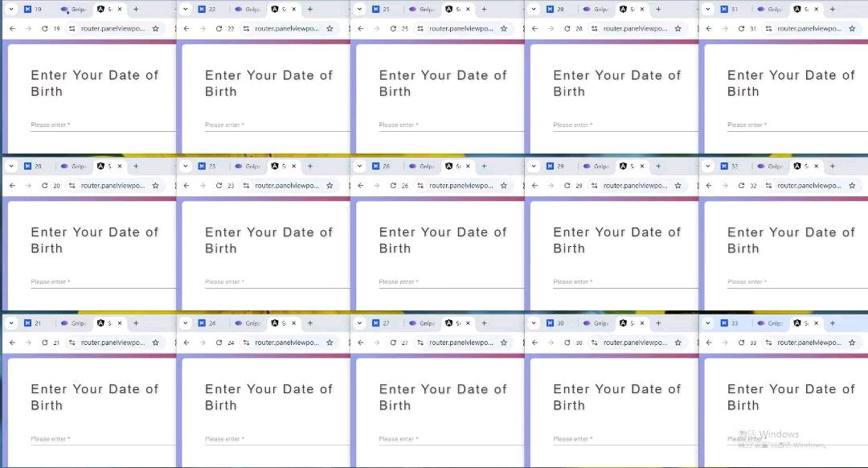
Task: Bookmark the page in the window with tab 22
Action: point(330,28)
